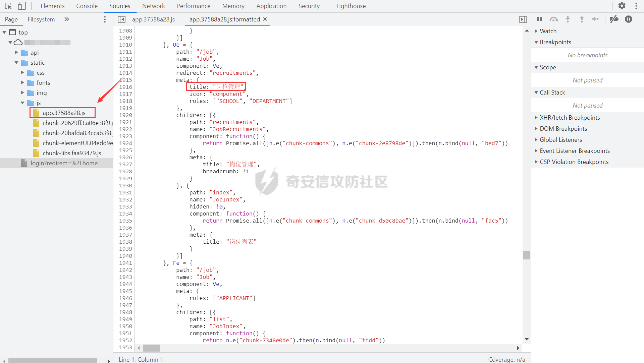Click the Step debugger arrow button
Screen dimensions: 644x363
point(595,19)
